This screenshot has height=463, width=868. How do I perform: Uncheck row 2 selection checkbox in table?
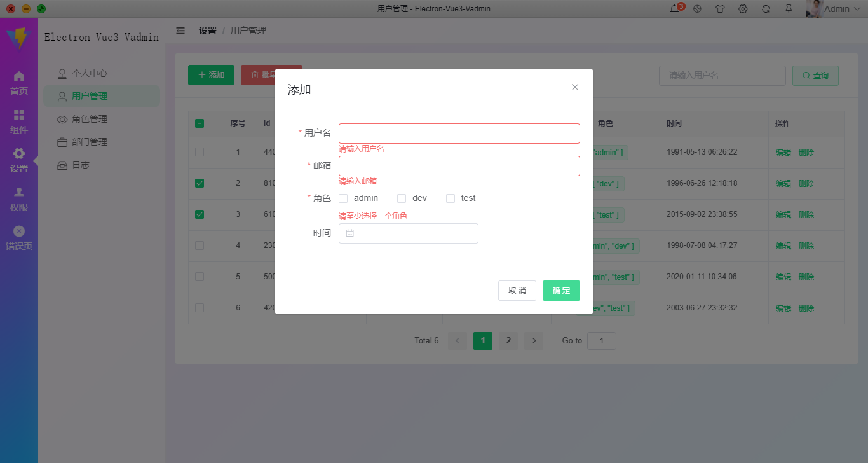point(200,183)
